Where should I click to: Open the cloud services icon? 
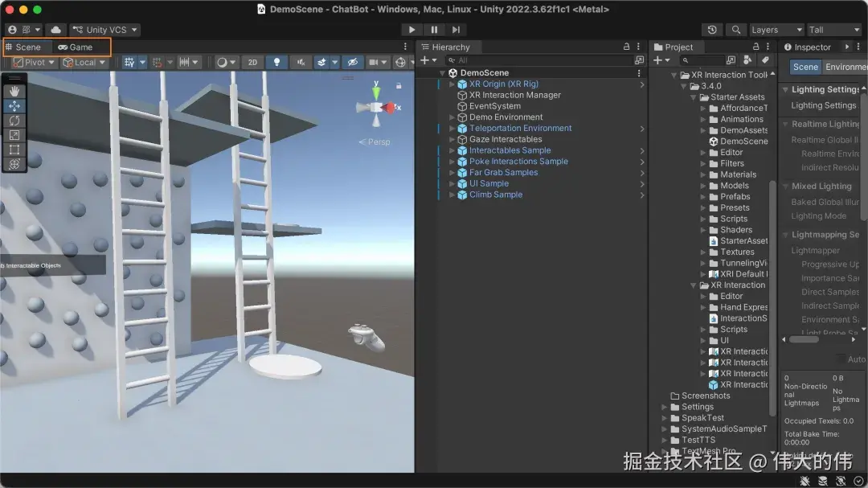pyautogui.click(x=56, y=30)
